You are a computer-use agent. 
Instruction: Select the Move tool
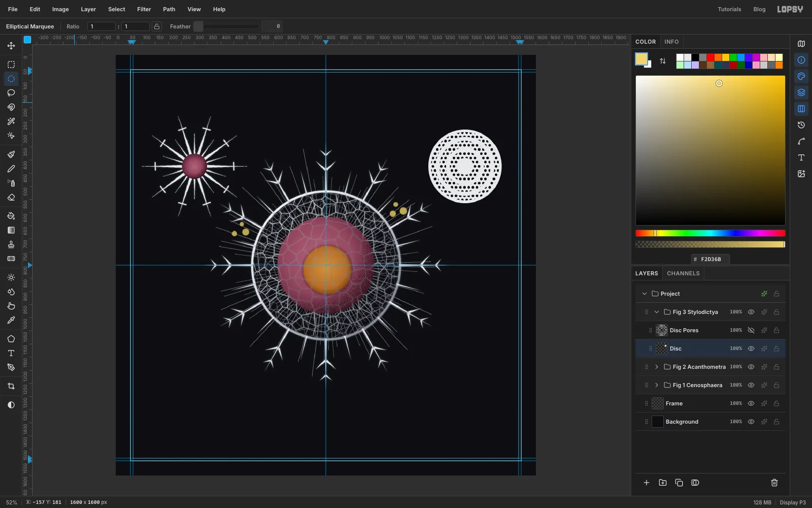[11, 46]
